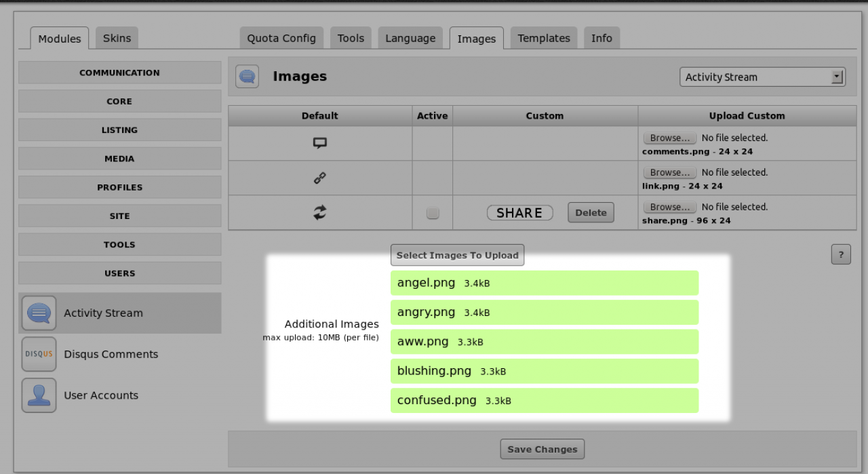The image size is (868, 474).
Task: Click the default chain link icon
Action: (320, 178)
